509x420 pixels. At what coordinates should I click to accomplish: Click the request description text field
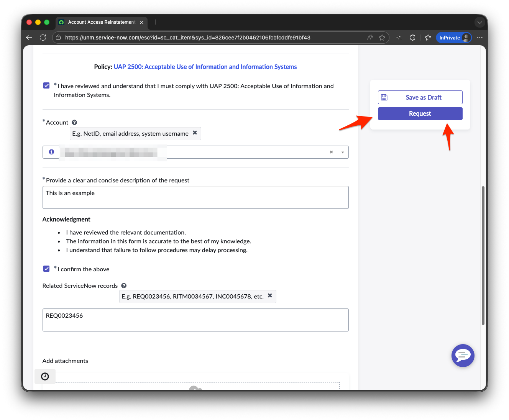pyautogui.click(x=195, y=197)
